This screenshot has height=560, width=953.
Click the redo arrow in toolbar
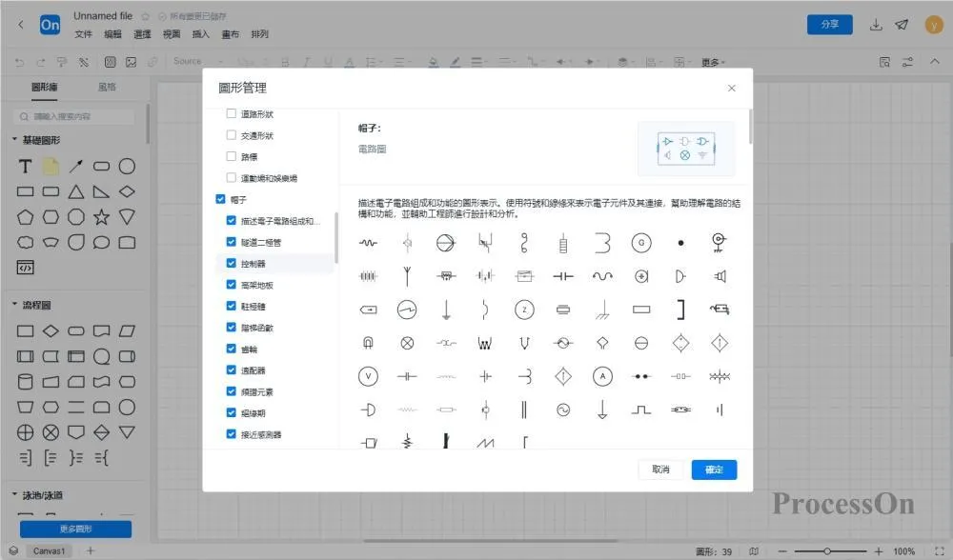41,62
